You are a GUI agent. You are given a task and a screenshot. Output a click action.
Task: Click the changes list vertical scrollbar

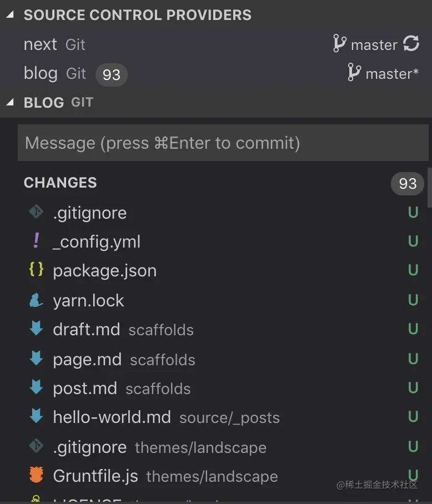(x=429, y=187)
